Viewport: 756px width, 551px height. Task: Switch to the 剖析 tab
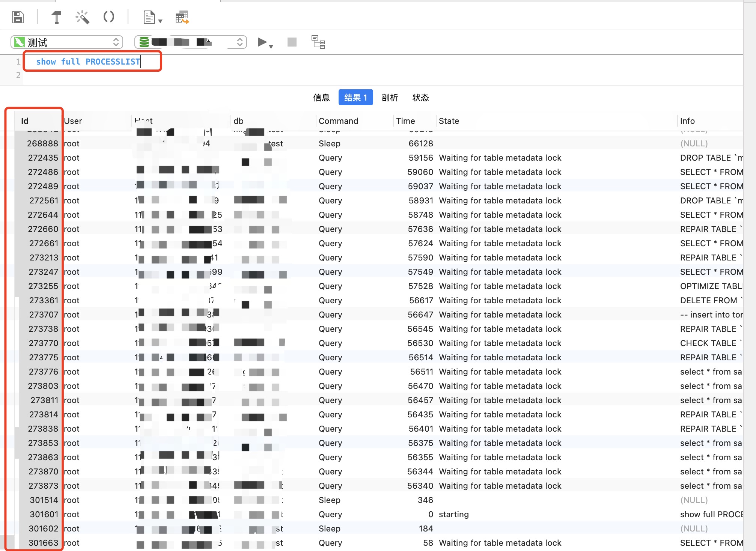coord(390,98)
